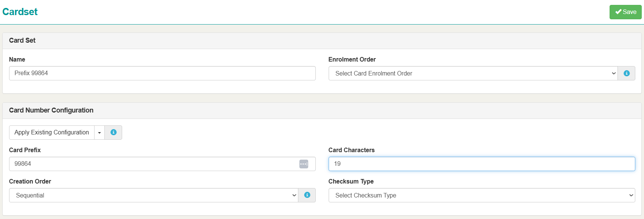Focus the Name field containing Prefix 99864
This screenshot has width=644, height=219.
pyautogui.click(x=162, y=73)
